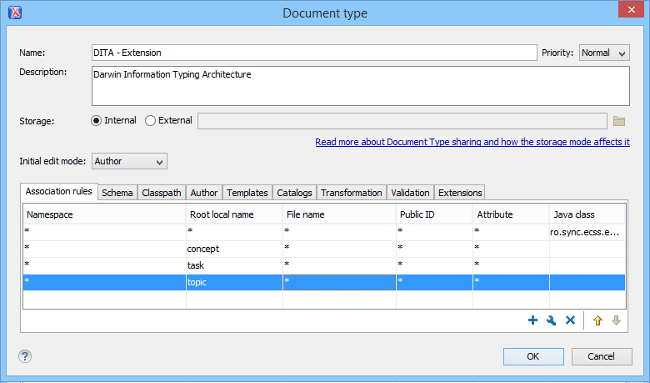Click the oXygen application icon in title bar

pos(15,12)
